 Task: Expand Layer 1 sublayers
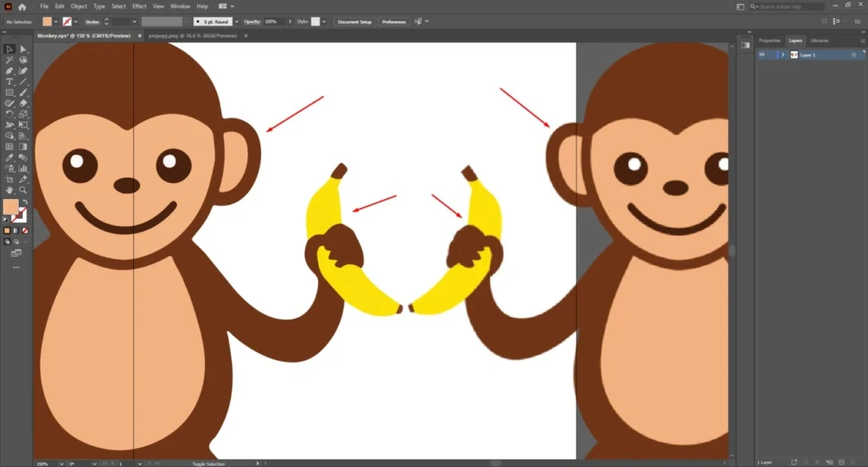pyautogui.click(x=782, y=55)
